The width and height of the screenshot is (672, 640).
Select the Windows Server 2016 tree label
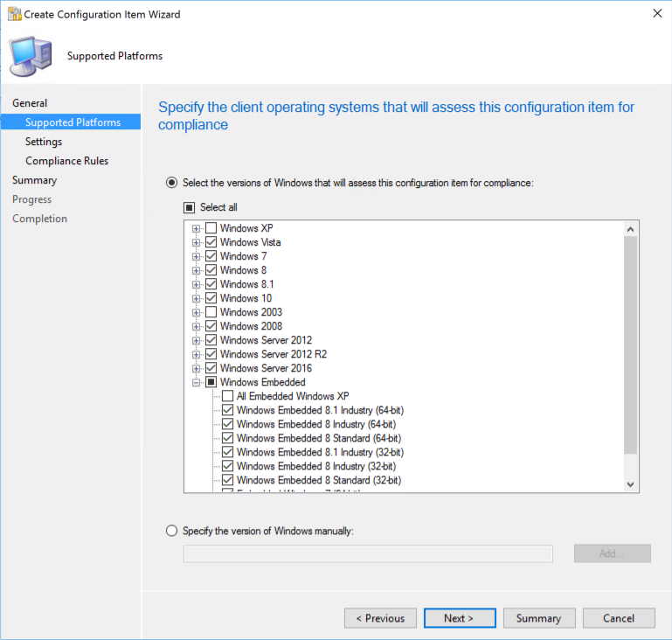(x=266, y=368)
